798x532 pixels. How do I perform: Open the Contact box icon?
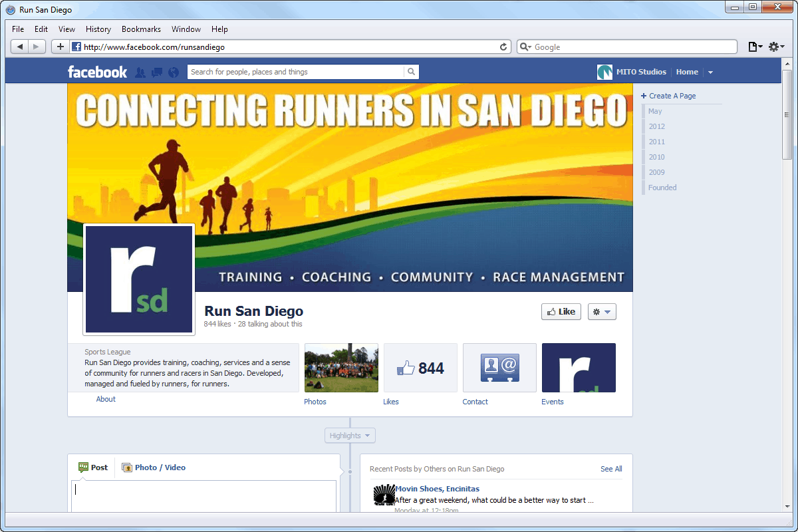click(499, 368)
